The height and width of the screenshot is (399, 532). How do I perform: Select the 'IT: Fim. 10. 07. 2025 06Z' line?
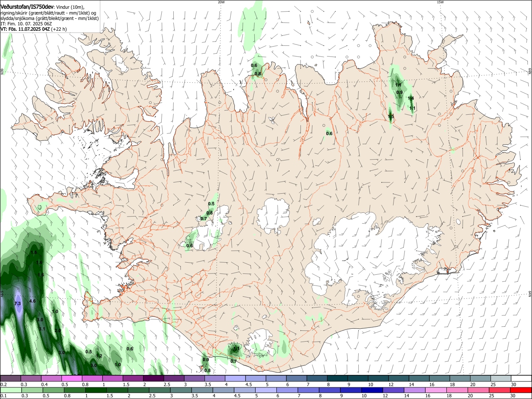point(26,24)
